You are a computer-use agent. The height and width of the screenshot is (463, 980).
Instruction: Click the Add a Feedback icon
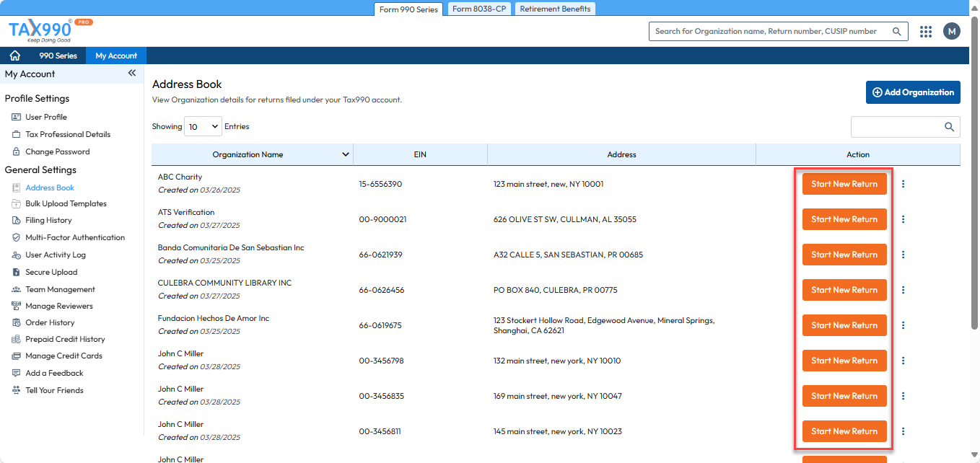(x=16, y=373)
